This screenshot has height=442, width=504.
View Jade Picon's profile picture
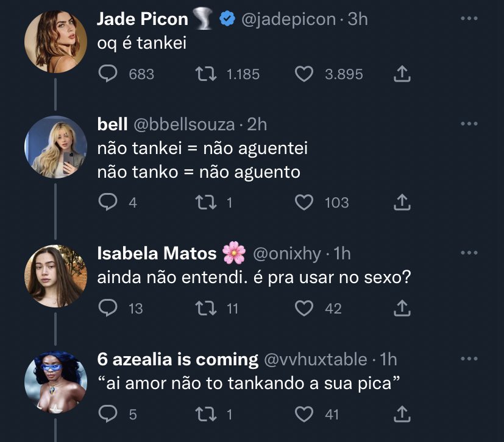coord(55,41)
